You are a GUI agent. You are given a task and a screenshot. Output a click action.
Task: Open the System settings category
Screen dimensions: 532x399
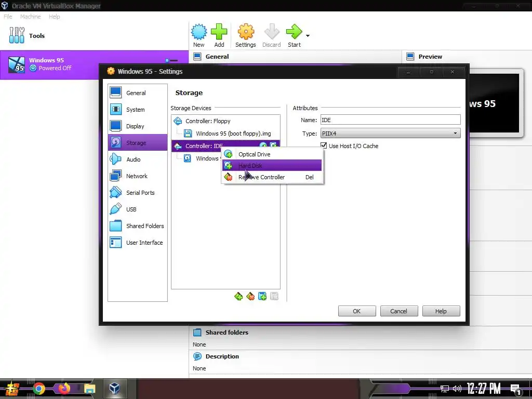click(137, 110)
